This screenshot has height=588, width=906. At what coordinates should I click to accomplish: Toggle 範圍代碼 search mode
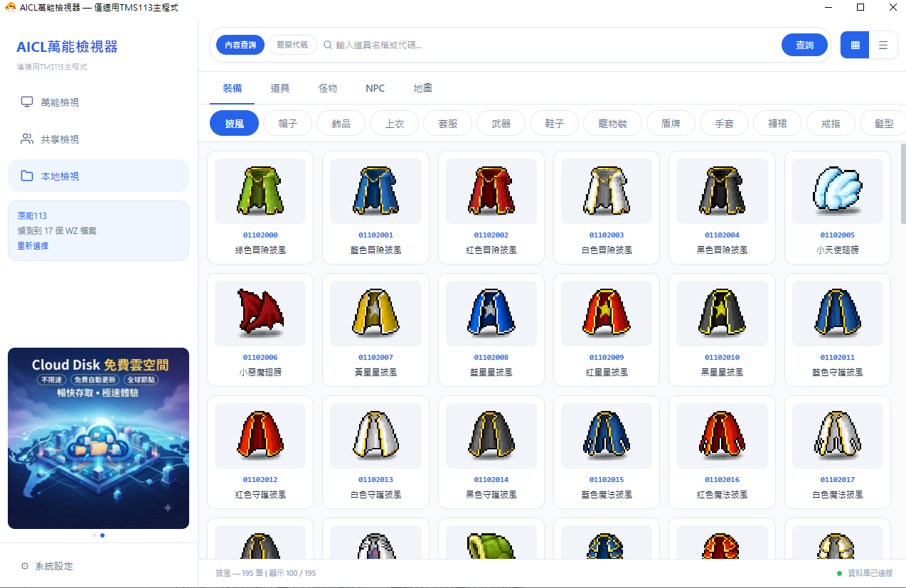click(x=292, y=45)
